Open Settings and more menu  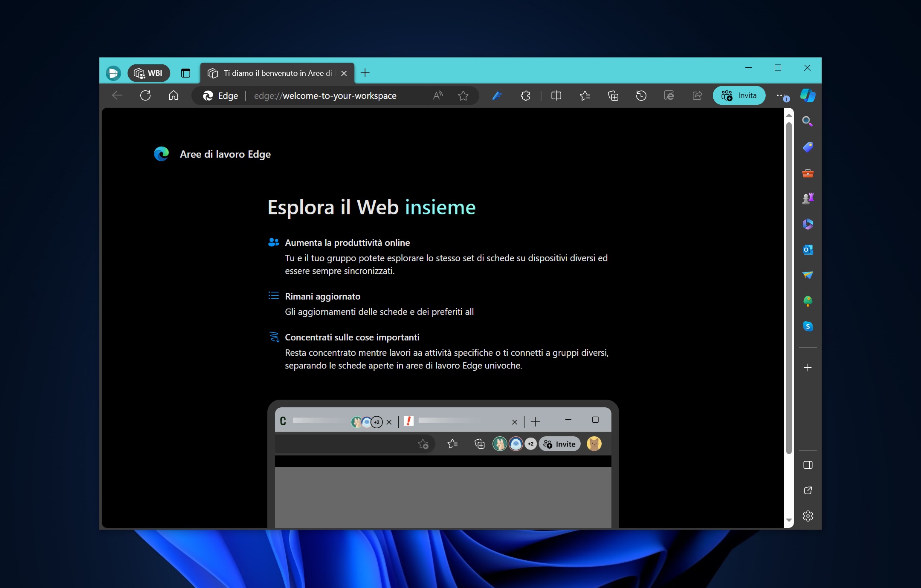(x=782, y=96)
